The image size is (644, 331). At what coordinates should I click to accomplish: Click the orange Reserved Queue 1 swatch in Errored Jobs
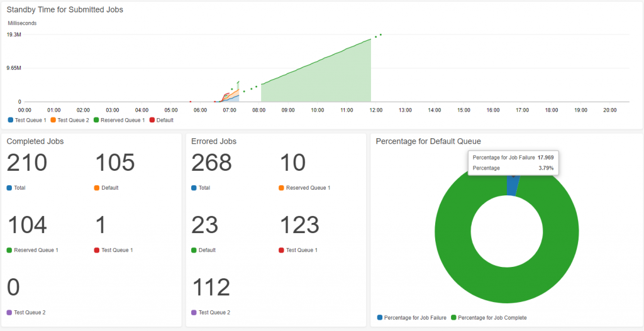click(x=281, y=188)
